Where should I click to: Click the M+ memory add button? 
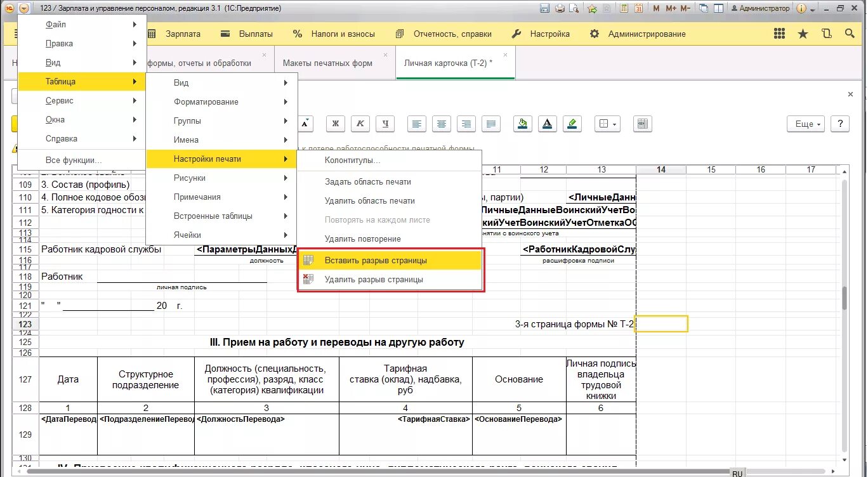[x=671, y=8]
